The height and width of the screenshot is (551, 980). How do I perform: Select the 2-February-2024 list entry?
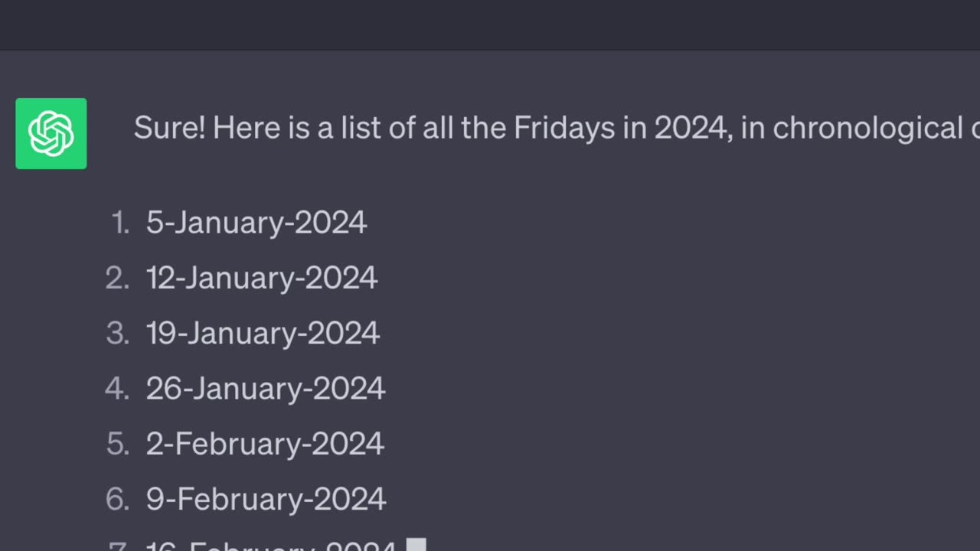tap(265, 443)
